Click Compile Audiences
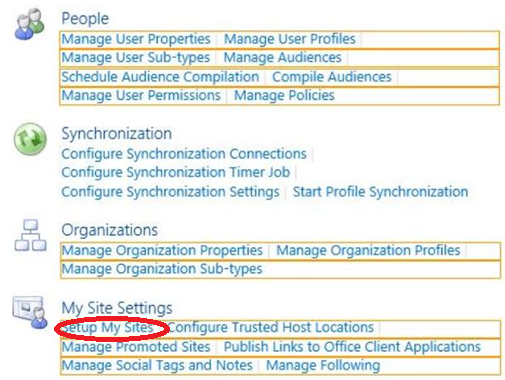Image resolution: width=505 pixels, height=380 pixels. click(x=332, y=77)
